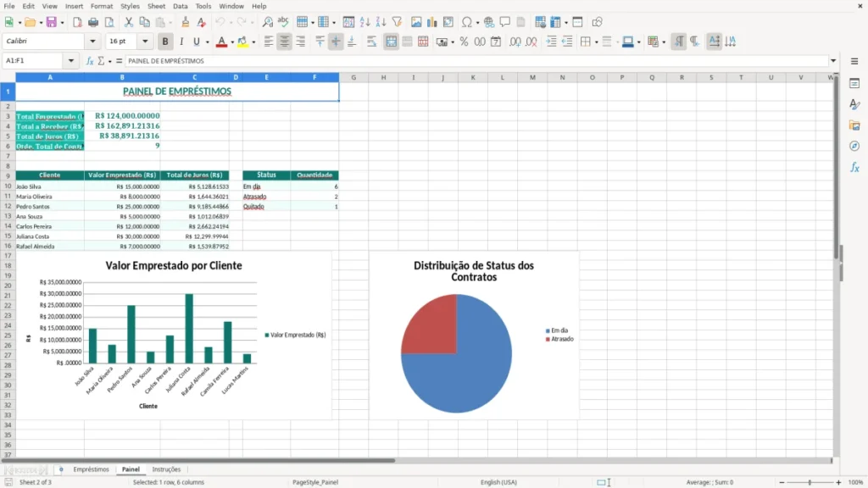Open the Font Size dropdown

[145, 42]
